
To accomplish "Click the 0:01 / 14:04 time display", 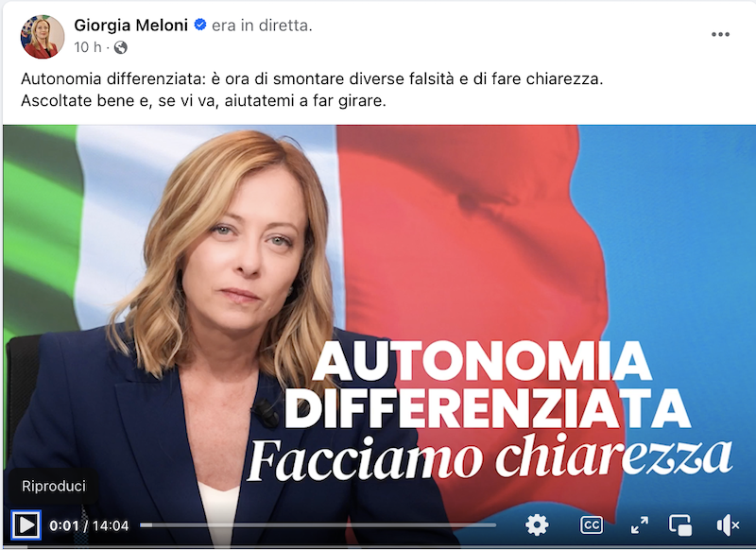I will 89,525.
